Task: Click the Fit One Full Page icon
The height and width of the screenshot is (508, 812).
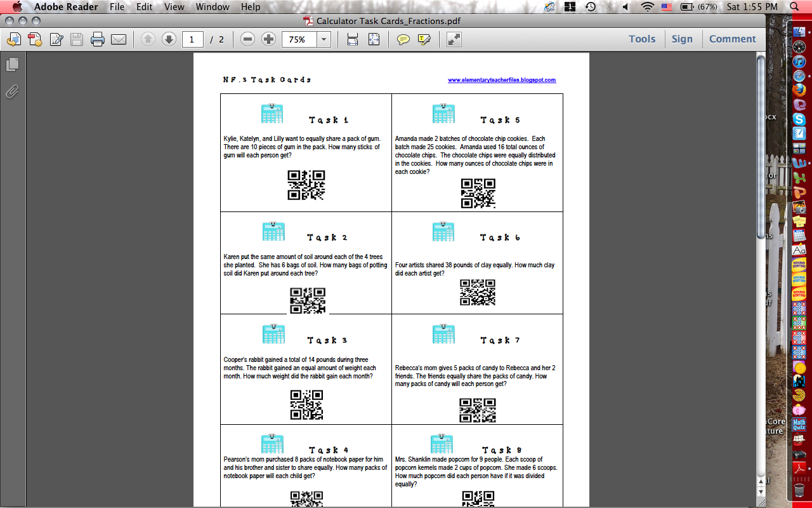Action: point(374,39)
